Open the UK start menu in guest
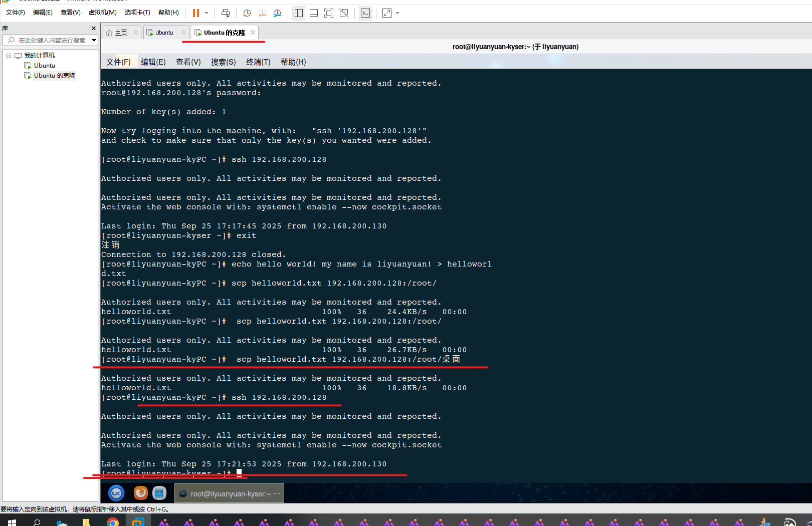 [x=116, y=493]
